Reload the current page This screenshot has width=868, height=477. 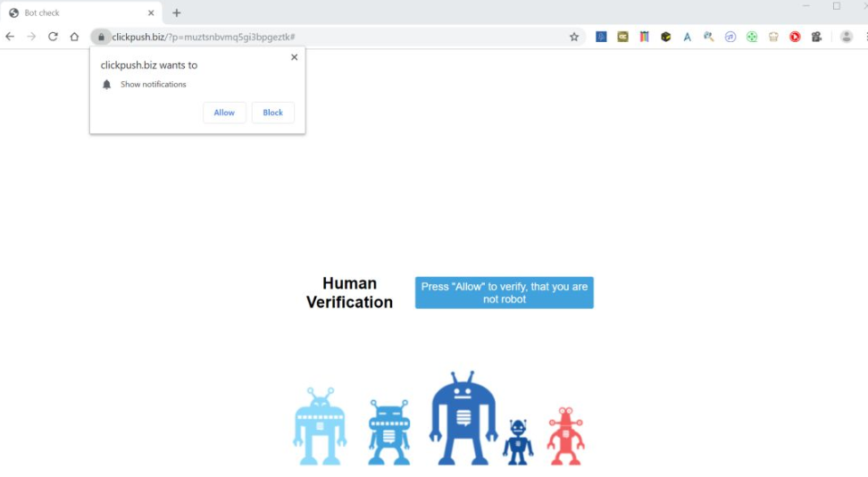click(x=53, y=37)
